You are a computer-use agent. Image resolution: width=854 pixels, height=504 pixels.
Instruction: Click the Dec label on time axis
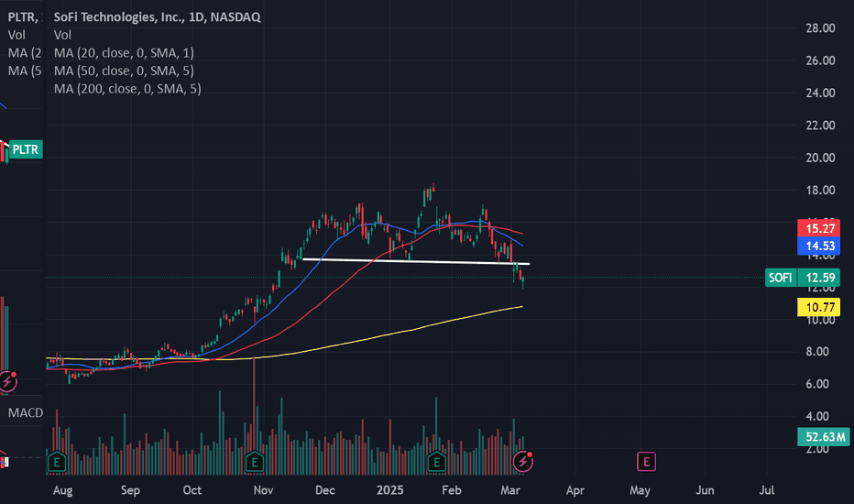click(325, 490)
